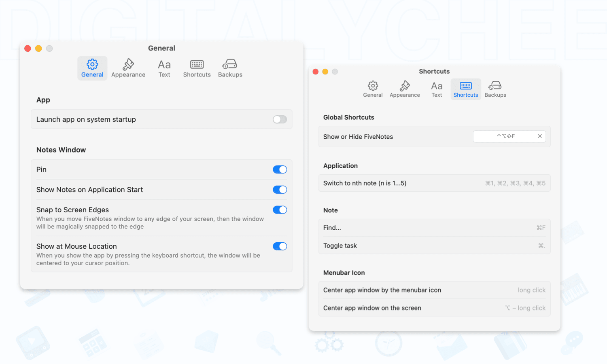Click the Find… shortcut row
The height and width of the screenshot is (364, 607).
(434, 228)
